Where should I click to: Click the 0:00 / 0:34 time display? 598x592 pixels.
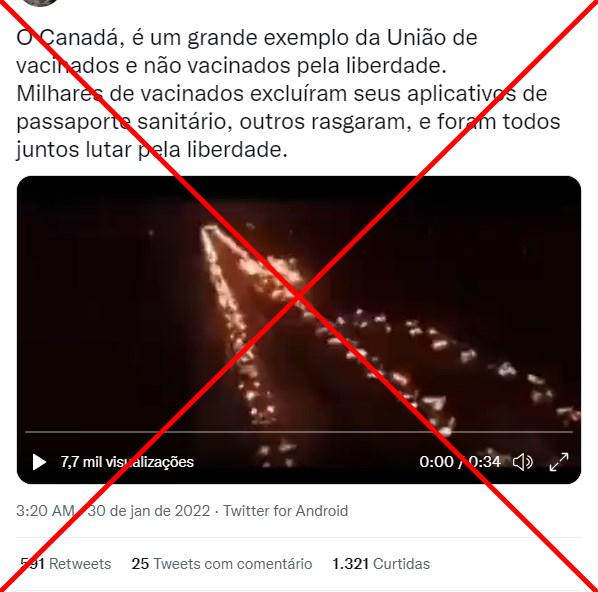tap(460, 462)
